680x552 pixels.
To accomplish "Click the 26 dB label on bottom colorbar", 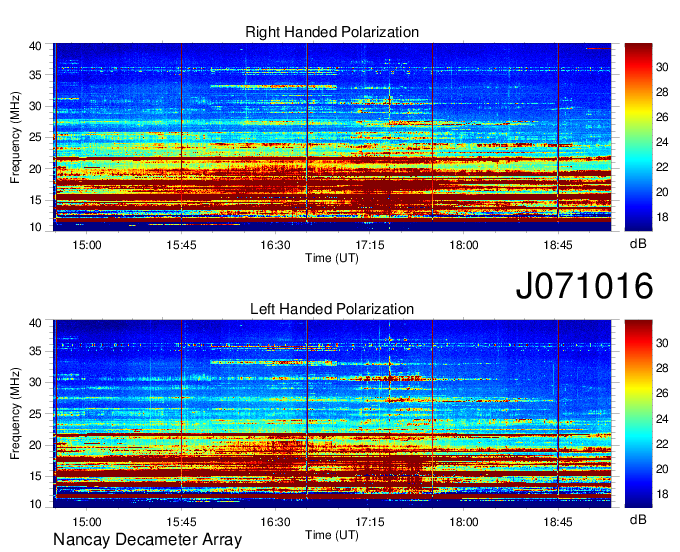I will 662,394.
